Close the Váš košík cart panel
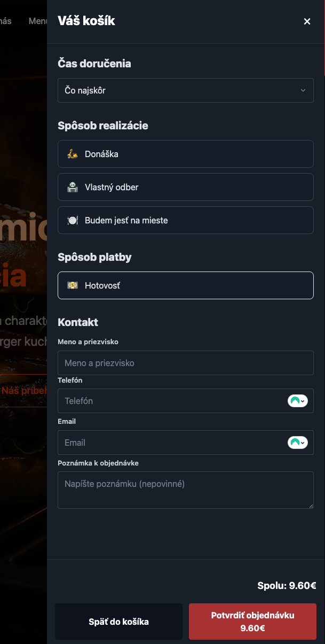The height and width of the screenshot is (644, 325). pyautogui.click(x=307, y=21)
